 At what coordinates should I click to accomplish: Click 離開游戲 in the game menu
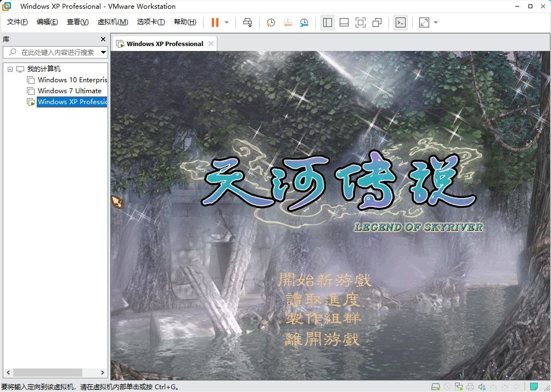coord(322,339)
